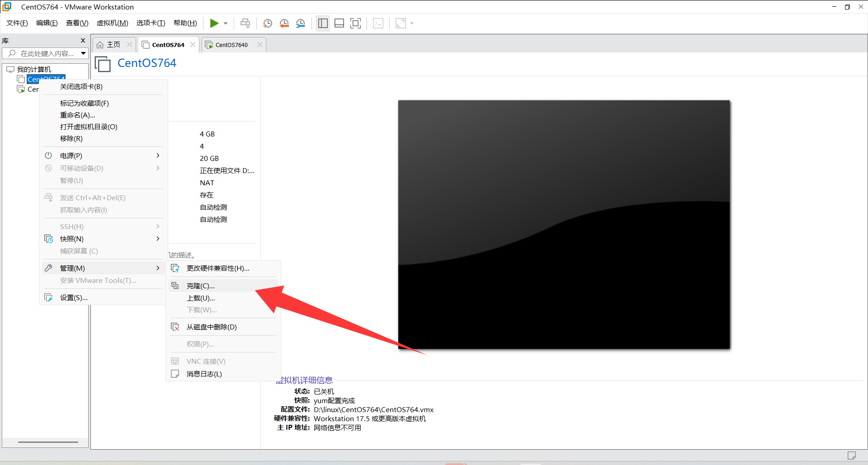868x465 pixels.
Task: Close the CentOS764 tab
Action: pyautogui.click(x=193, y=44)
